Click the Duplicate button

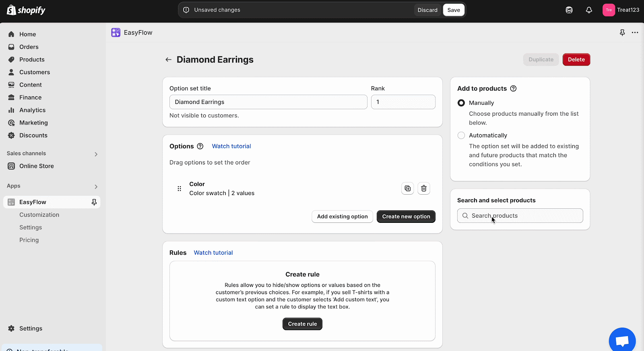[x=541, y=60]
